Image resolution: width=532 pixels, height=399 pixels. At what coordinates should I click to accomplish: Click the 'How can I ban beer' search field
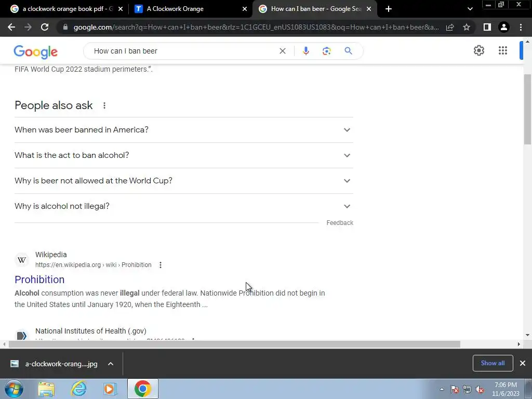[183, 51]
